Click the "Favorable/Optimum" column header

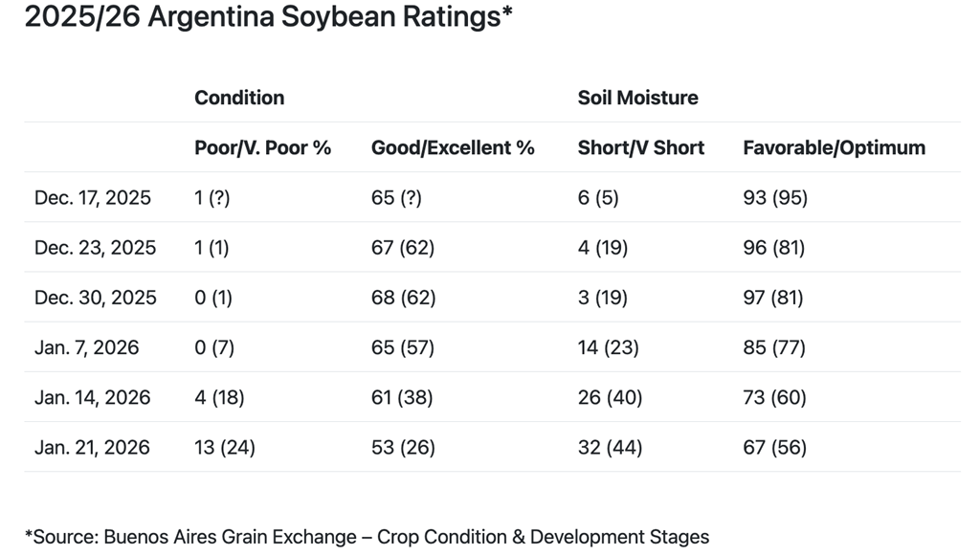834,147
